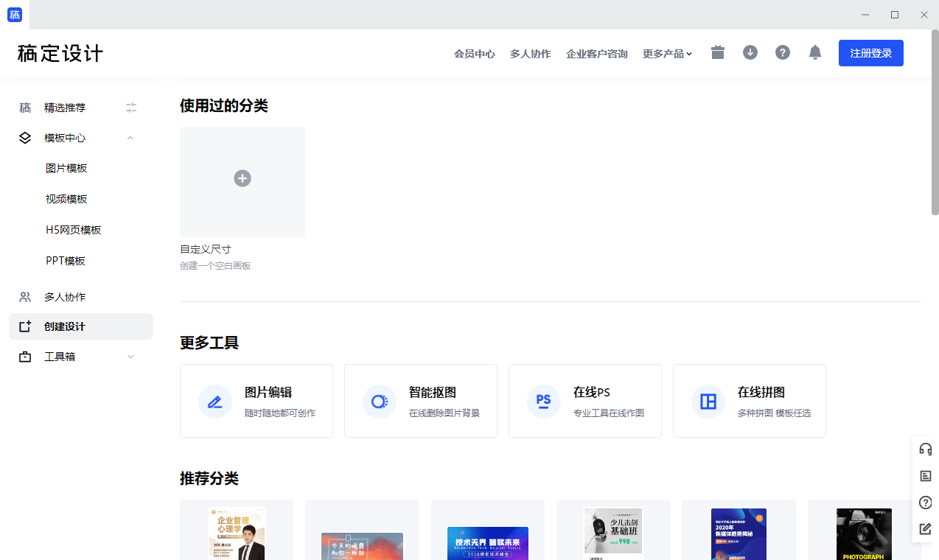Expand the 工具箱 section

[130, 356]
